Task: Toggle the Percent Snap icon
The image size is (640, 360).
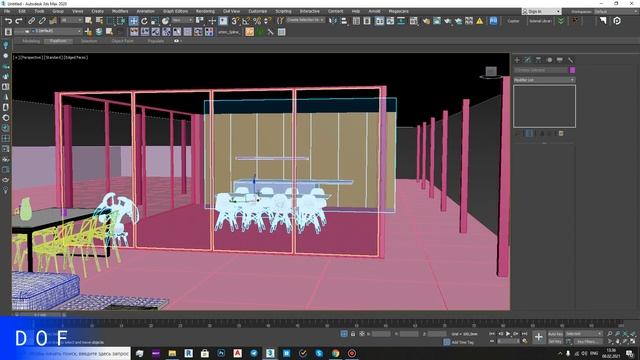Action: (x=257, y=21)
